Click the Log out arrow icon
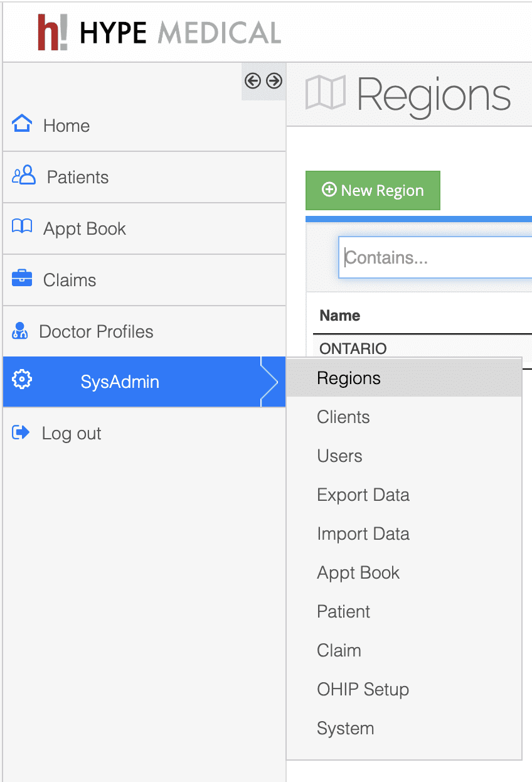 (x=21, y=432)
